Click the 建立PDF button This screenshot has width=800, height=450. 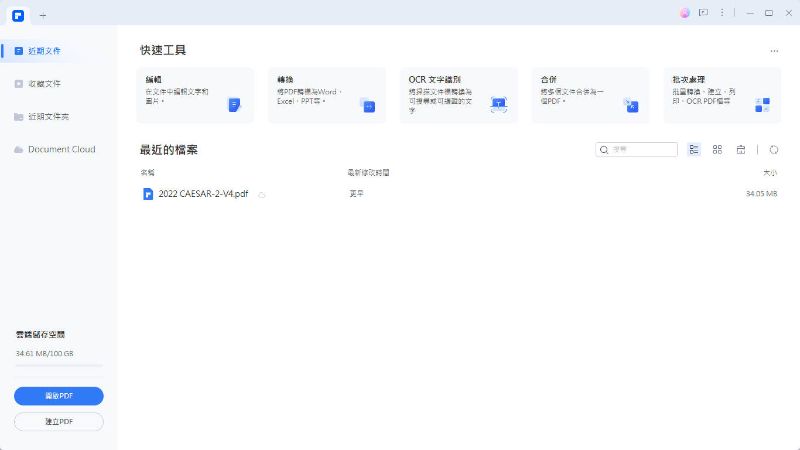(59, 421)
